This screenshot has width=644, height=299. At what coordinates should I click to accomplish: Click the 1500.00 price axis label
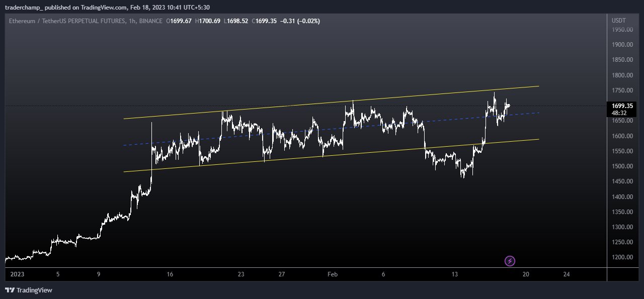(x=622, y=166)
